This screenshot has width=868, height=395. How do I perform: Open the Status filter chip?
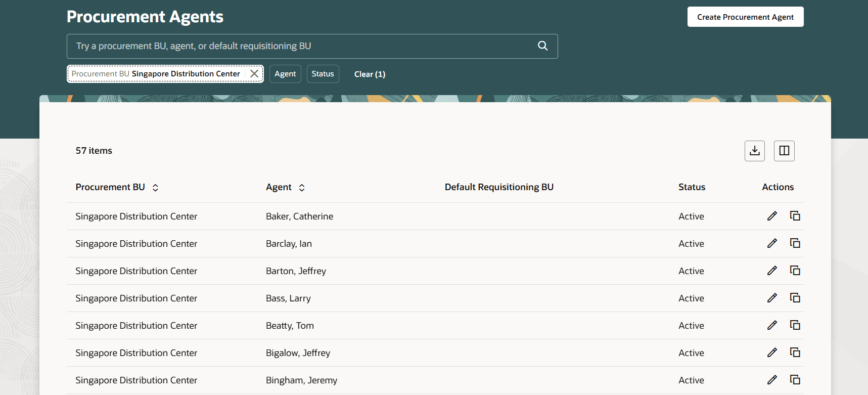click(x=323, y=74)
